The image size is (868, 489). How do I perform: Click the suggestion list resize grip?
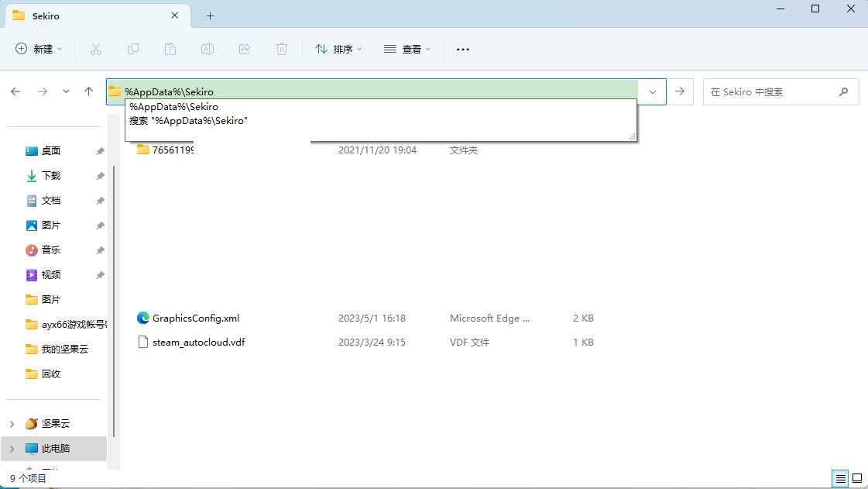tap(632, 136)
